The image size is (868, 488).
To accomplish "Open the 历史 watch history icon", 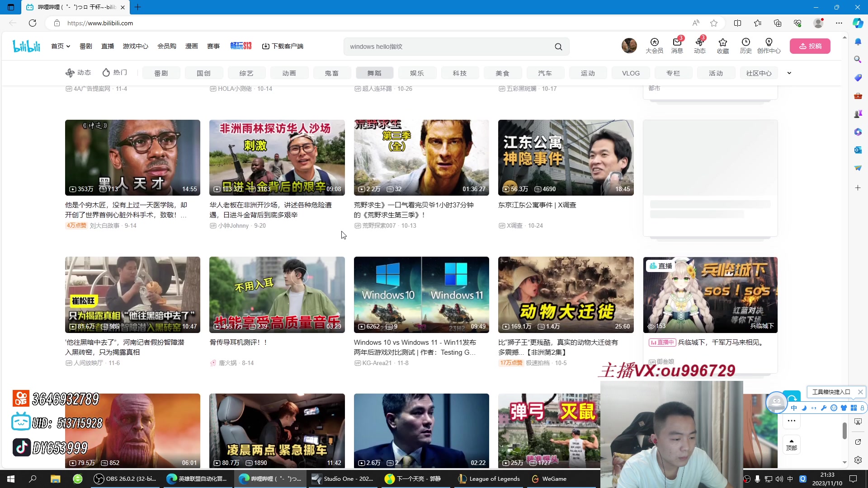I will (745, 42).
